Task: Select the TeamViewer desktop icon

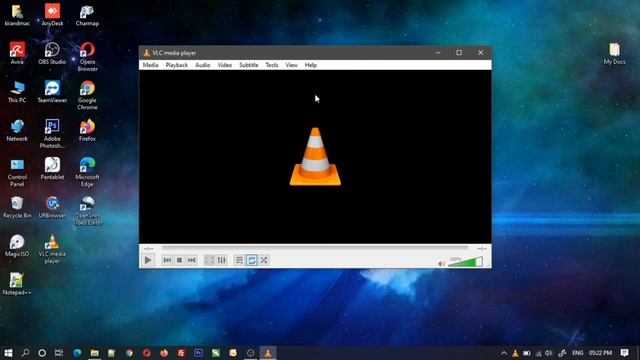Action: (x=52, y=91)
